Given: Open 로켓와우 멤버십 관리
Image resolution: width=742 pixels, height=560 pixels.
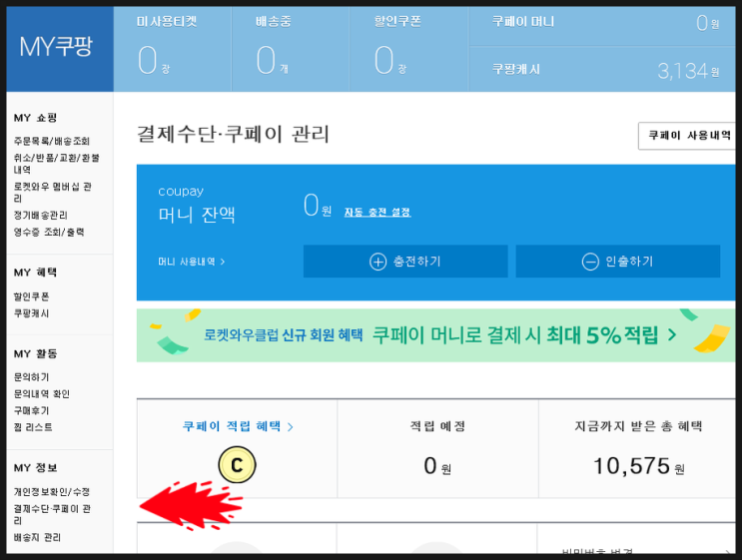Looking at the screenshot, I should 53,192.
